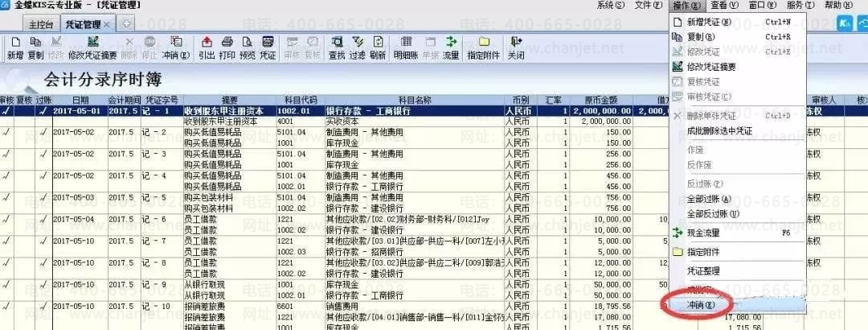Switch to the 主控台 tab
The width and height of the screenshot is (868, 330).
click(x=43, y=24)
